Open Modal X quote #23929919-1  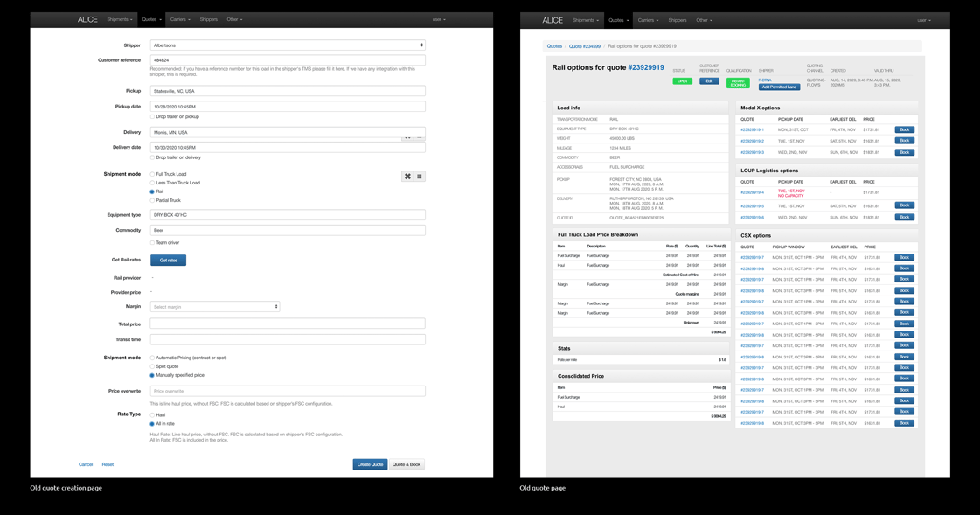752,130
